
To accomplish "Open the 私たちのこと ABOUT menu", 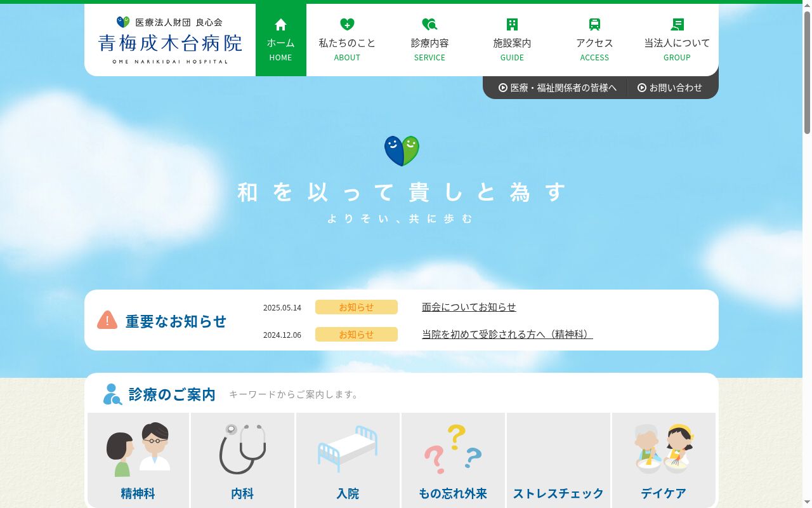I will click(x=347, y=40).
